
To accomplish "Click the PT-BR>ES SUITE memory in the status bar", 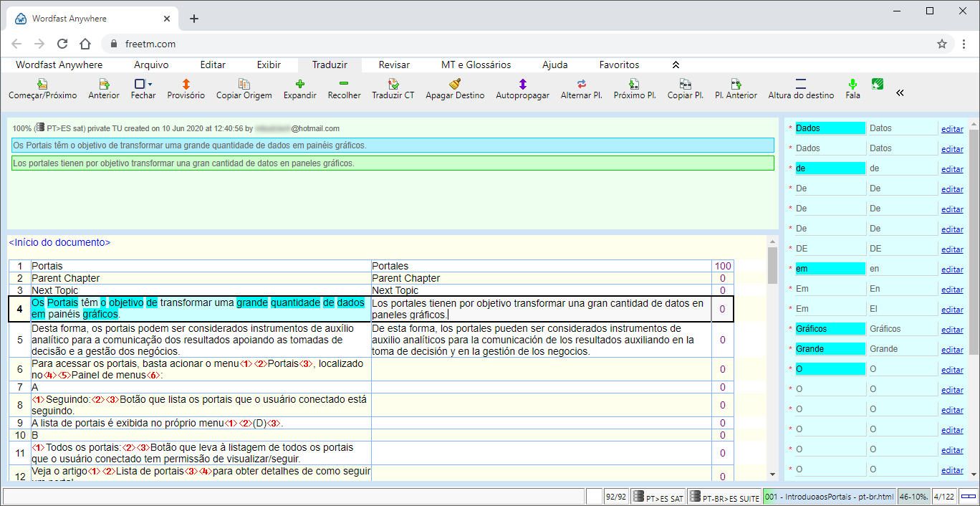I will coord(724,497).
